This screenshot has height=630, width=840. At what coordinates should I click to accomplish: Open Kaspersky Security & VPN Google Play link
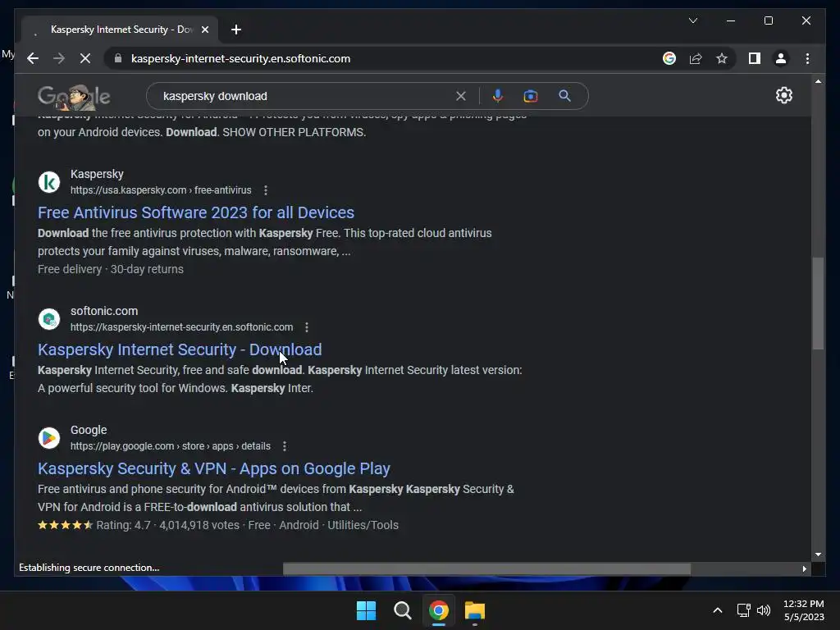click(214, 468)
